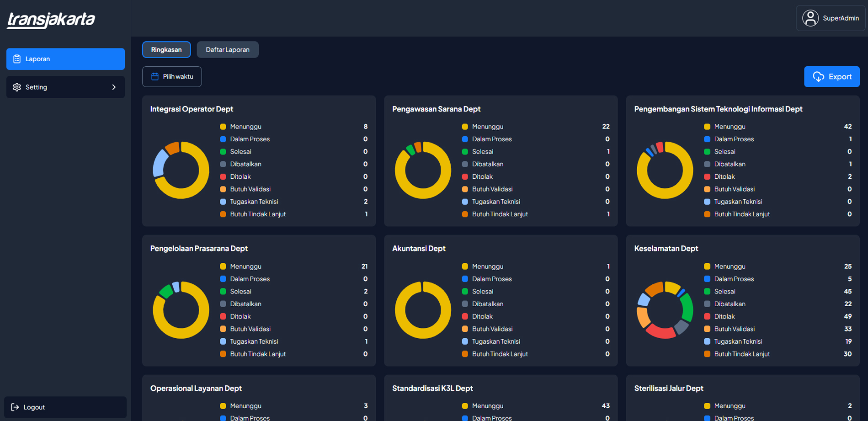Click the Logout arrow icon
Image resolution: width=868 pixels, height=421 pixels.
[15, 407]
